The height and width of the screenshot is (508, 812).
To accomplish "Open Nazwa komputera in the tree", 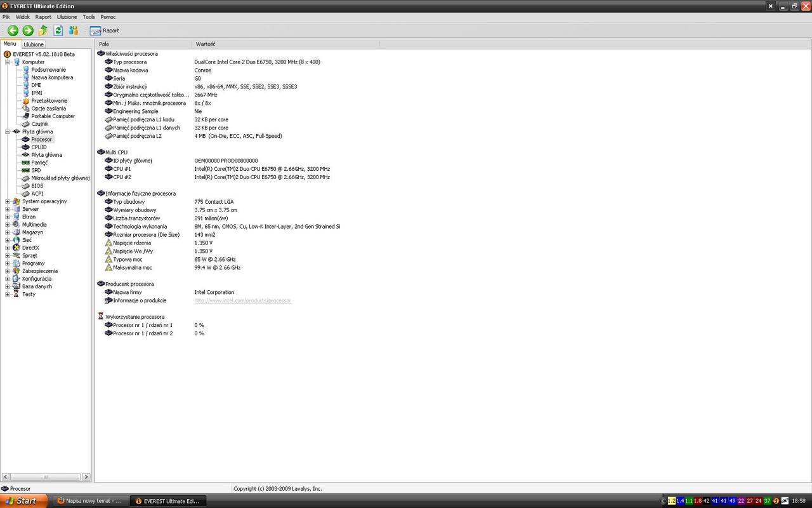I will tap(52, 77).
